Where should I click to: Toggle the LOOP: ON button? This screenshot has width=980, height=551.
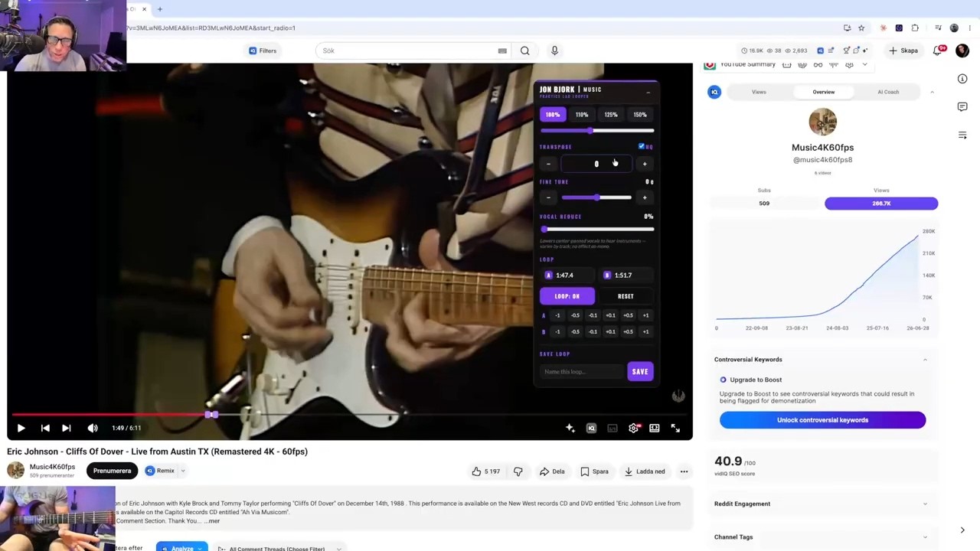coord(567,296)
